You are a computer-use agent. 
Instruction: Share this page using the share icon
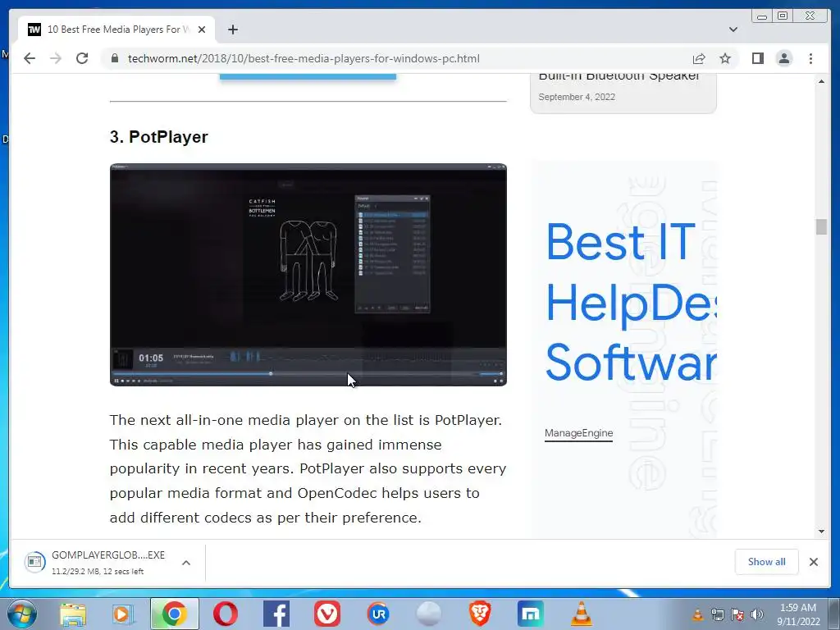pos(699,58)
